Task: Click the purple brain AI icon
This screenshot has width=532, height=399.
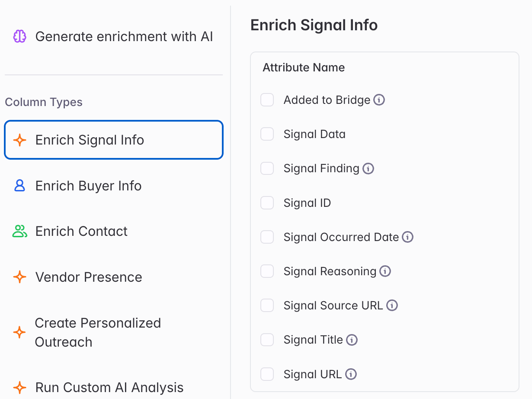Action: pyautogui.click(x=19, y=36)
